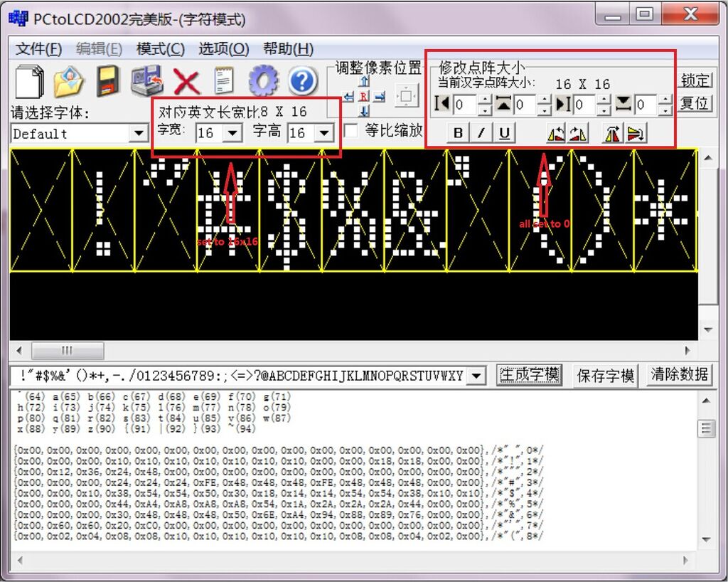Click the 生成字模 button
The width and height of the screenshot is (728, 582).
[530, 375]
